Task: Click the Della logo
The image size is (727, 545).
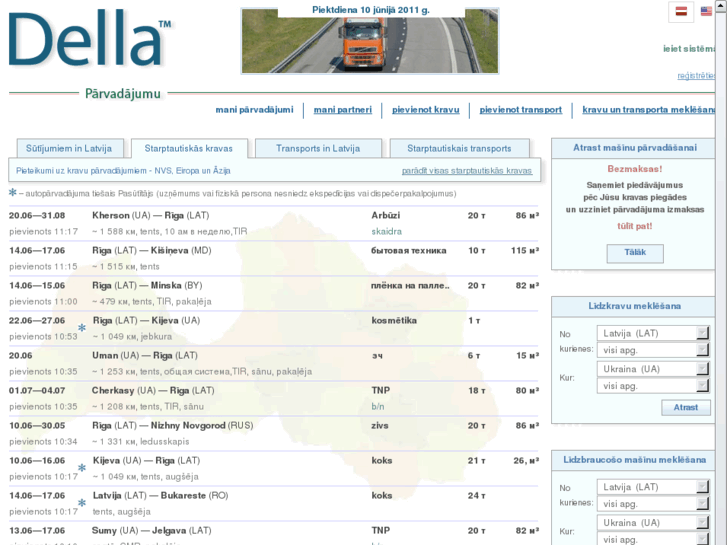Action: tap(90, 38)
